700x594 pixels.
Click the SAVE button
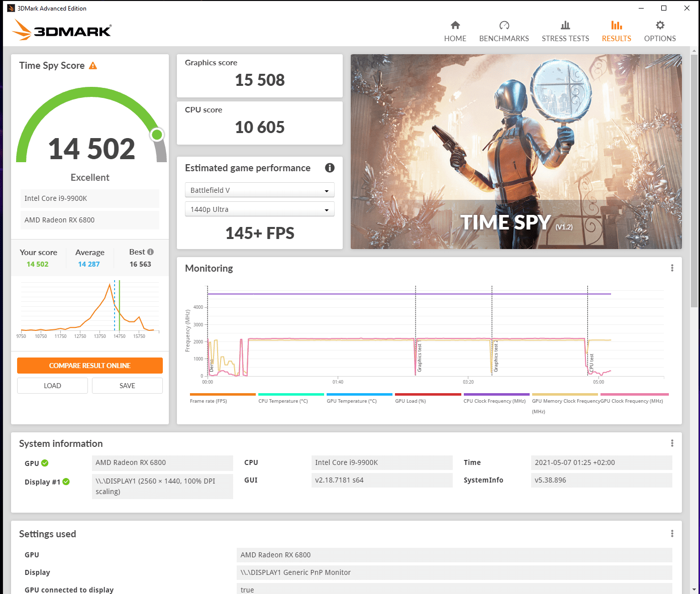click(x=127, y=386)
